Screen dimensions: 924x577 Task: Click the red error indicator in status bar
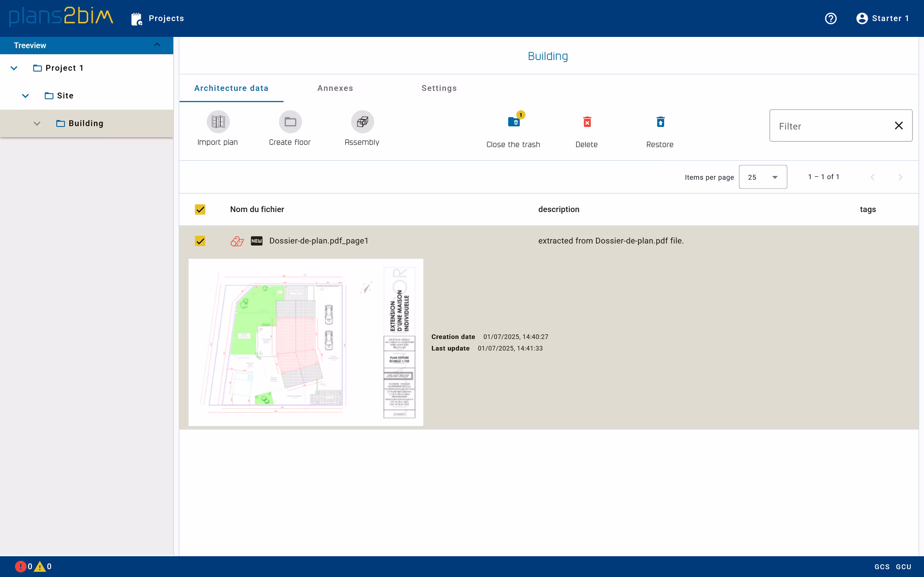pyautogui.click(x=20, y=566)
